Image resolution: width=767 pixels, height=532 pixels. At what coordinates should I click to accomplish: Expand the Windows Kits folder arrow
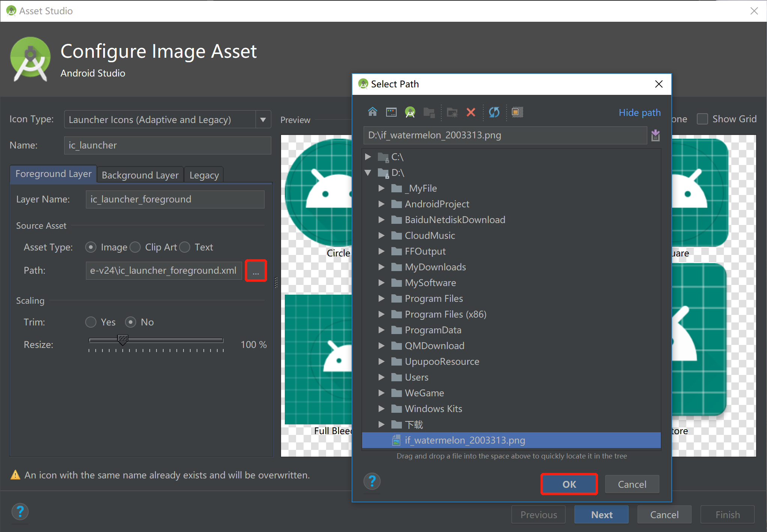pos(382,409)
